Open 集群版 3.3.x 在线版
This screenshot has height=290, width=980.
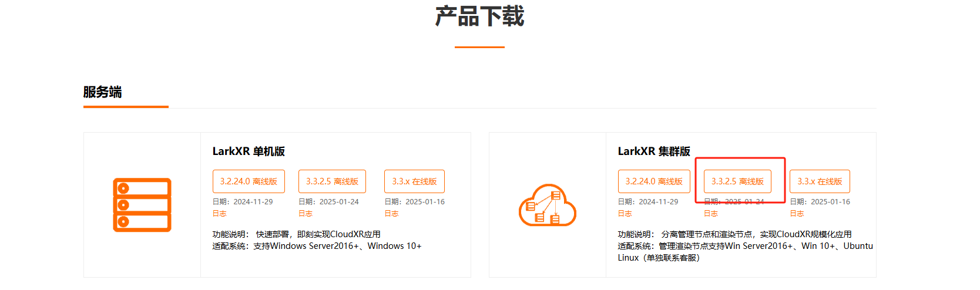820,181
